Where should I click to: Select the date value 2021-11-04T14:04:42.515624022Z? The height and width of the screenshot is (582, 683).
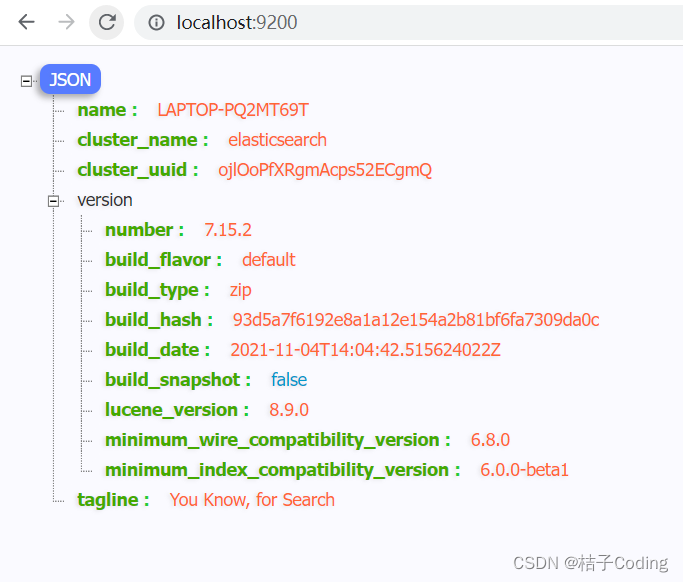[x=365, y=350]
